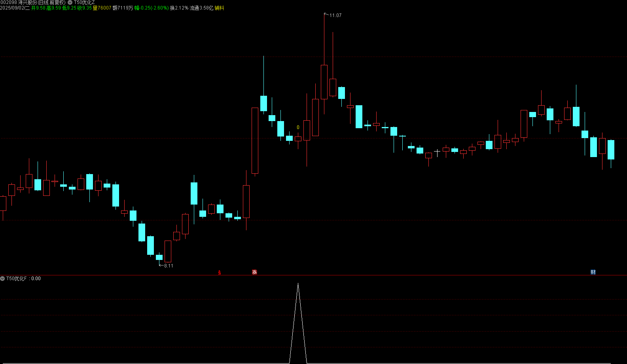This screenshot has width=627, height=364.
Task: Click the 流通3.58亿 float value
Action: (x=201, y=8)
